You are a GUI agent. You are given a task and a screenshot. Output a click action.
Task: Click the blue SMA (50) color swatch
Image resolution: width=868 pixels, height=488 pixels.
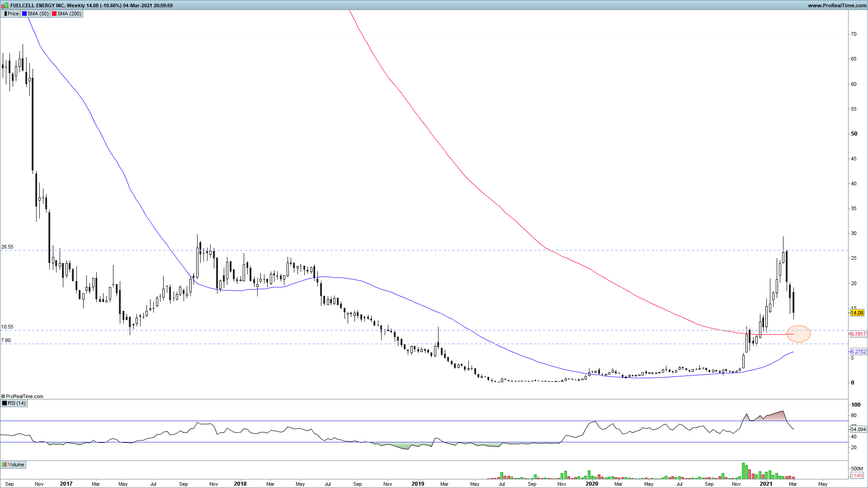click(x=24, y=14)
